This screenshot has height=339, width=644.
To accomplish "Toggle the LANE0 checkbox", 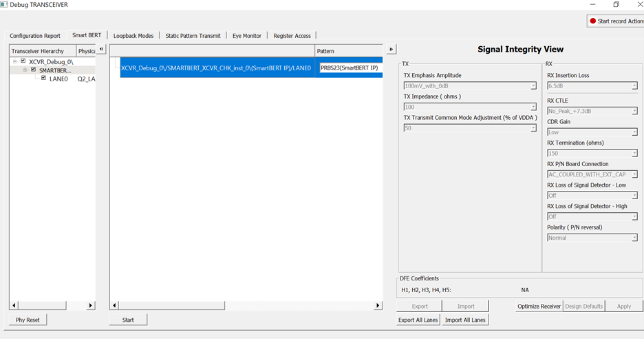I will (44, 79).
